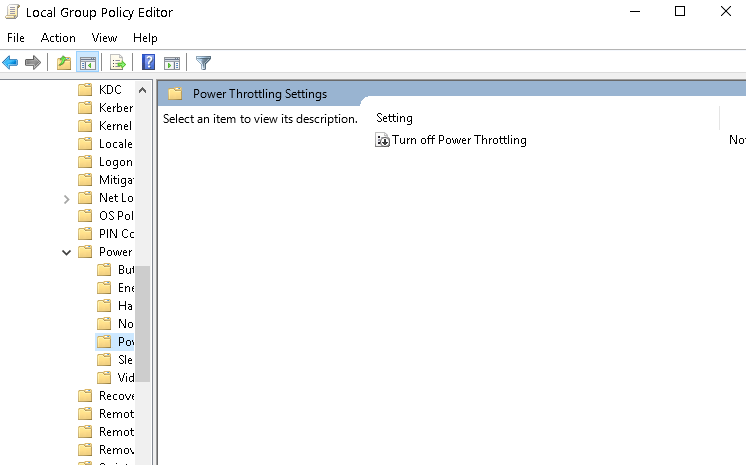Click the Back arrow toolbar icon
746x465 pixels.
pyautogui.click(x=10, y=62)
